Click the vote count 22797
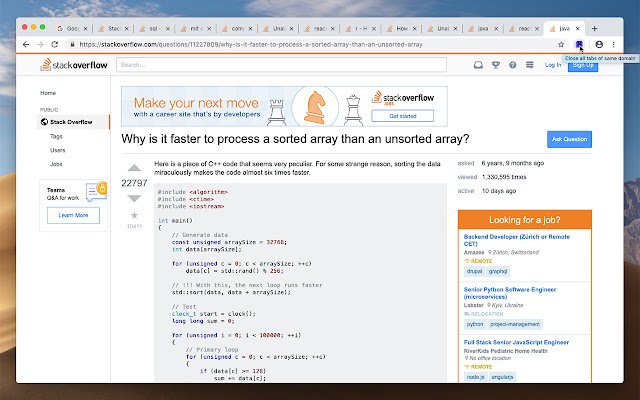Viewport: 640px width, 400px height. point(134,183)
